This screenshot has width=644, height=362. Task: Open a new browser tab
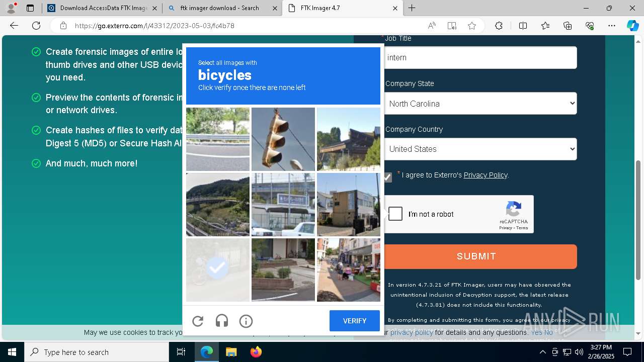coord(412,8)
